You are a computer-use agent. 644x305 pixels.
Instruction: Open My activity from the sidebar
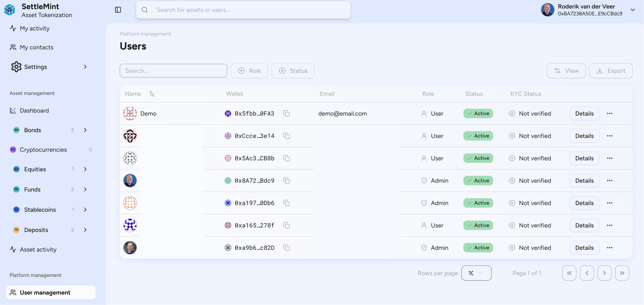coord(35,28)
